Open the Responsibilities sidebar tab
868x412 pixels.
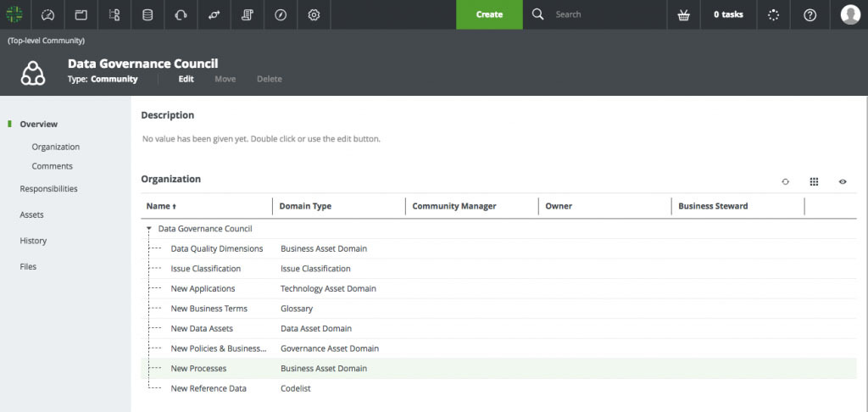click(48, 189)
